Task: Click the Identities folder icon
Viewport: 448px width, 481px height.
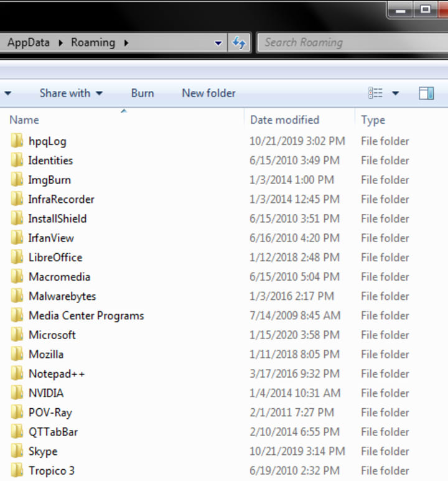Action: point(17,160)
